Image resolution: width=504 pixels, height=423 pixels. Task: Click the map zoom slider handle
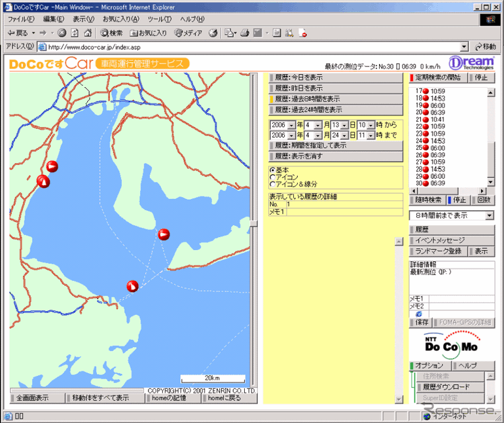click(x=253, y=223)
